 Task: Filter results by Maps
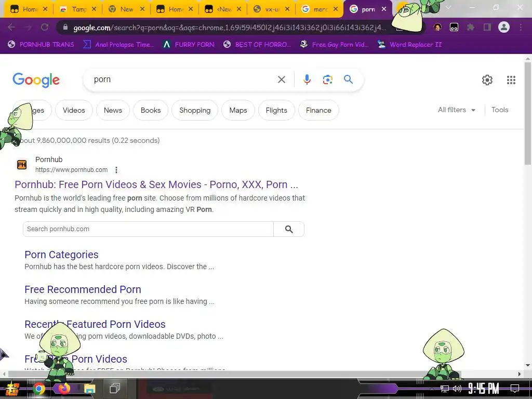pos(238,110)
